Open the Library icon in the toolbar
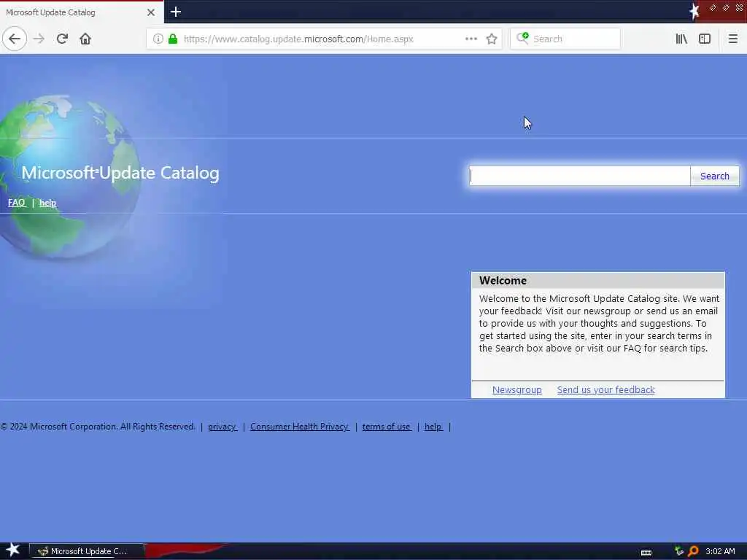Viewport: 747px width, 560px height. pos(681,39)
